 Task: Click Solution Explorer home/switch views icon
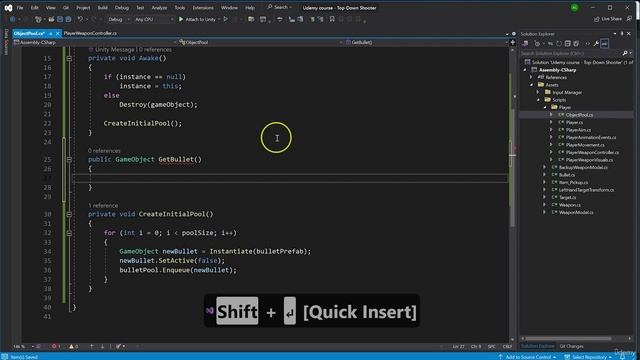(x=525, y=44)
